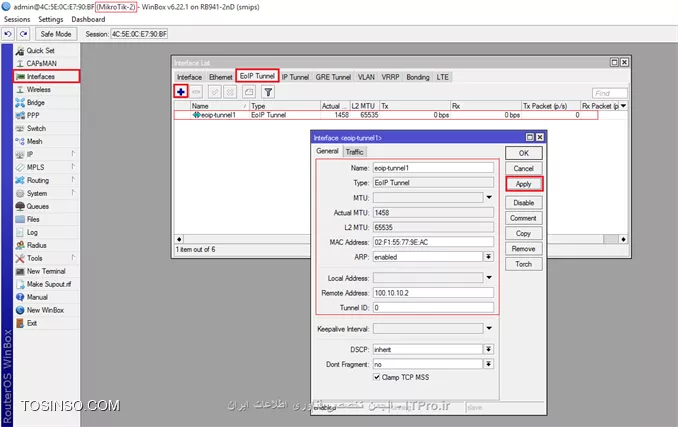678x427 pixels.
Task: Switch to the VLAN tab
Action: tap(366, 77)
